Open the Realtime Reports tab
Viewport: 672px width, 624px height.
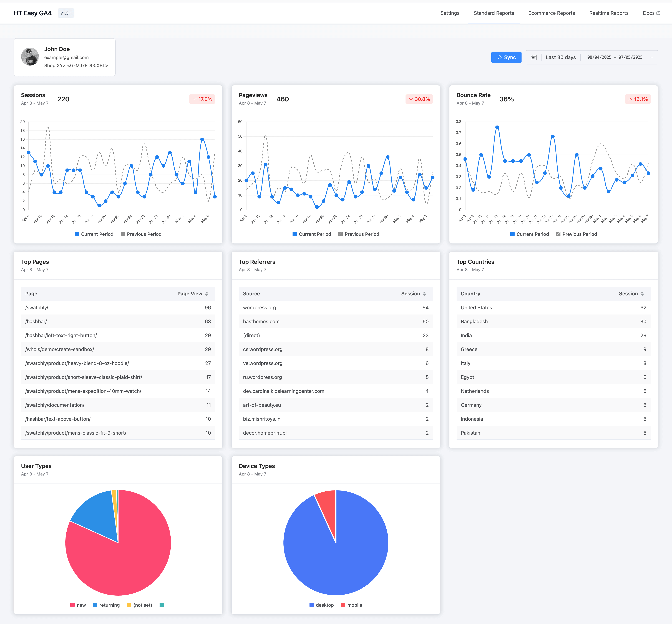[x=609, y=13]
